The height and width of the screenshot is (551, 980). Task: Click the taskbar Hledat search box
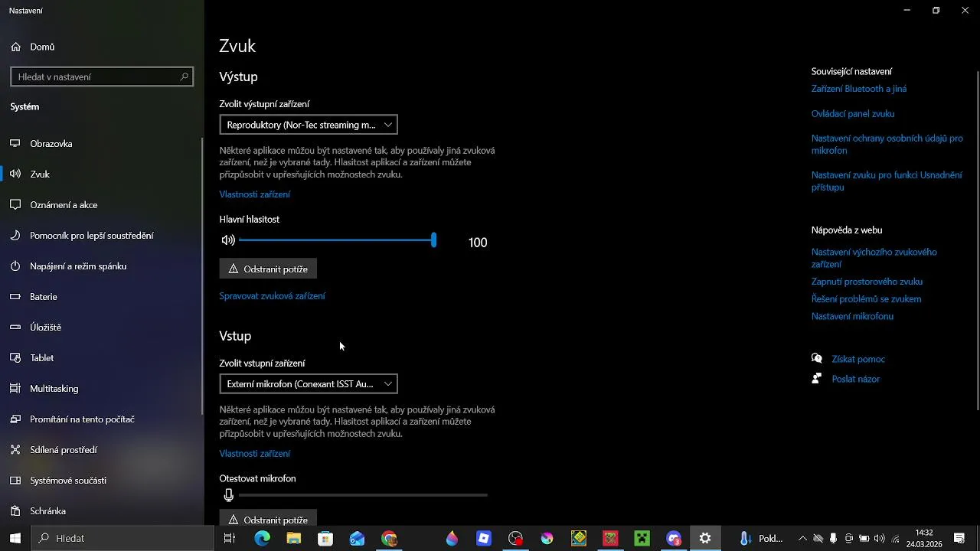[122, 539]
